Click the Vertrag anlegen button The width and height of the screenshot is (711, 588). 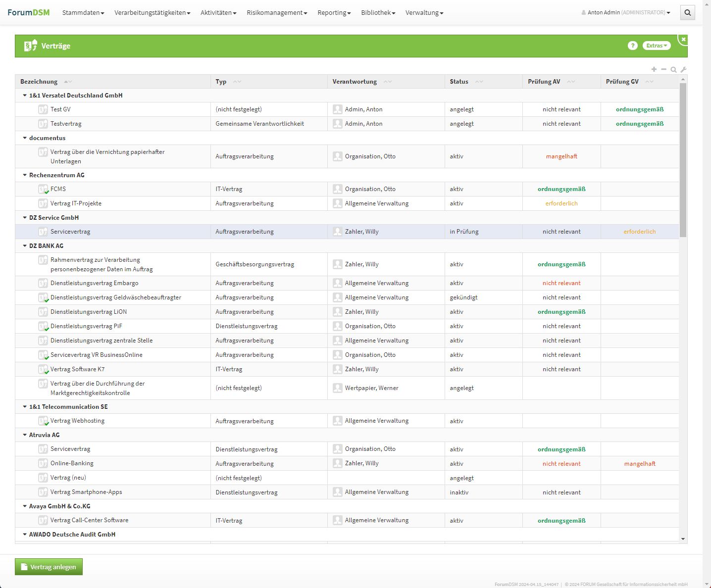(x=49, y=567)
